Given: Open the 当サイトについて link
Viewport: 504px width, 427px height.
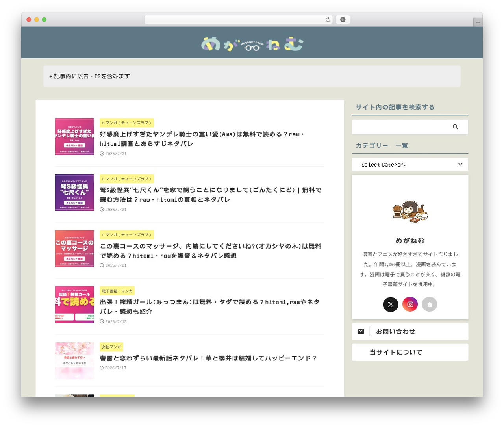Looking at the screenshot, I should pos(410,353).
